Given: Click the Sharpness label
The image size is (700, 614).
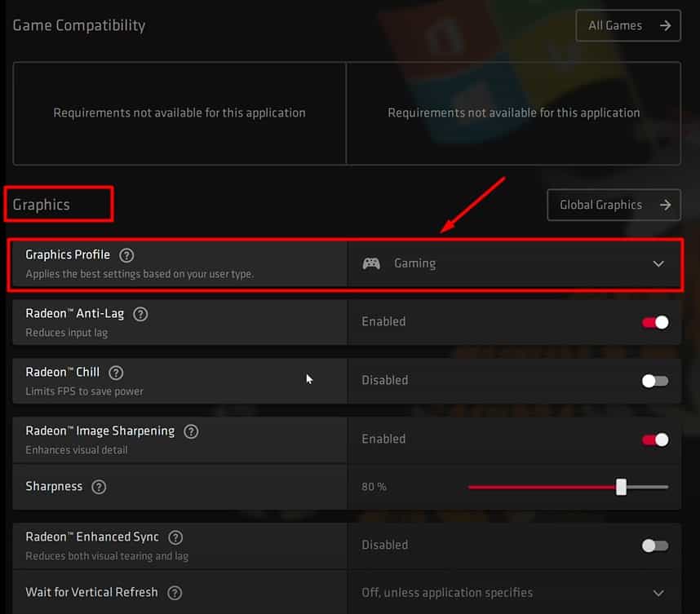Looking at the screenshot, I should [54, 486].
